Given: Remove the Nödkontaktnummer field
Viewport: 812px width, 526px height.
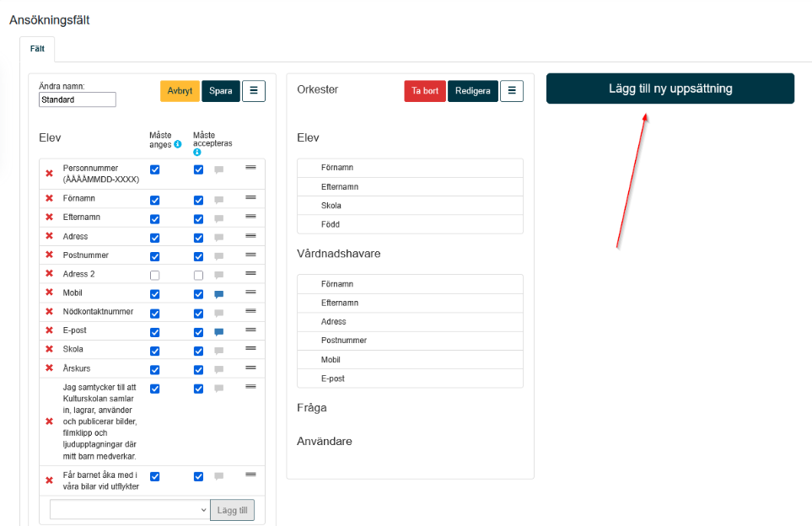Looking at the screenshot, I should pos(49,312).
